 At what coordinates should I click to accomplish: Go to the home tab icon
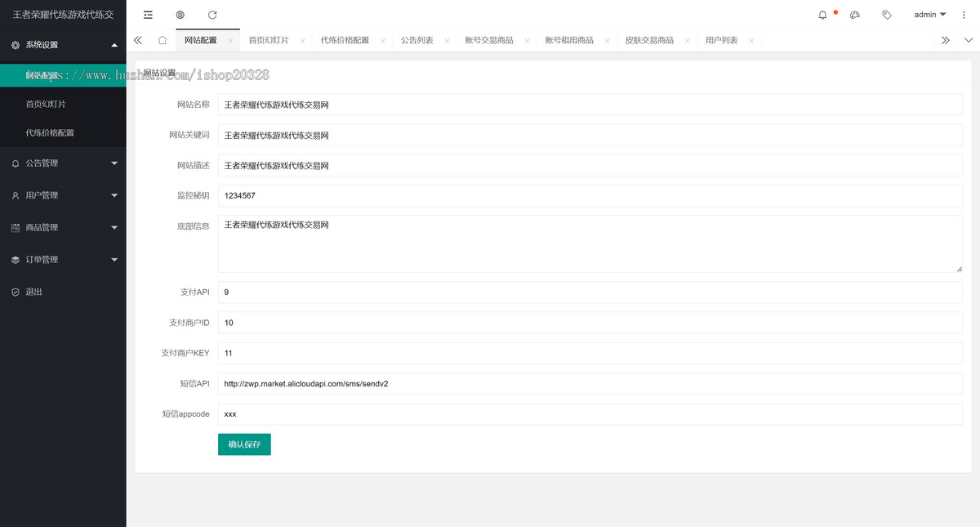(x=163, y=40)
